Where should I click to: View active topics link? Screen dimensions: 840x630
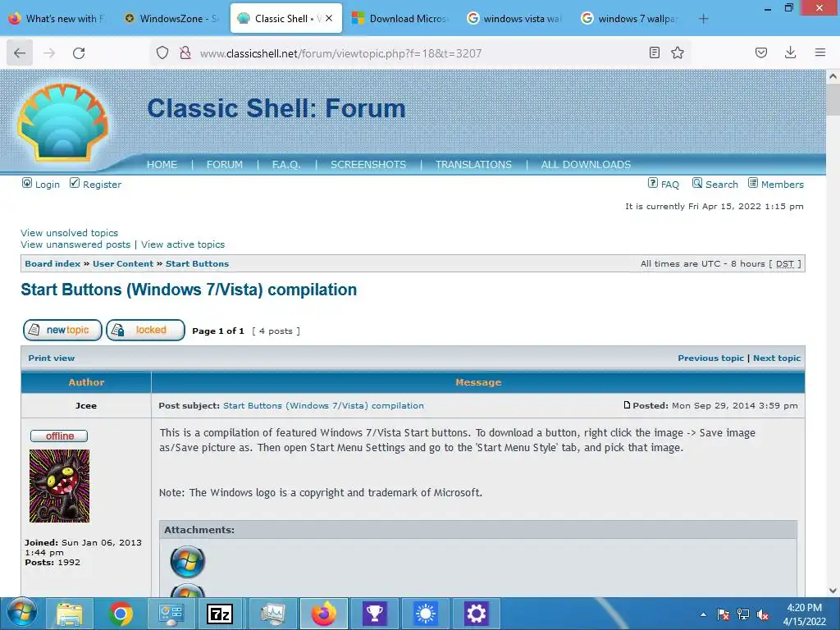(183, 244)
